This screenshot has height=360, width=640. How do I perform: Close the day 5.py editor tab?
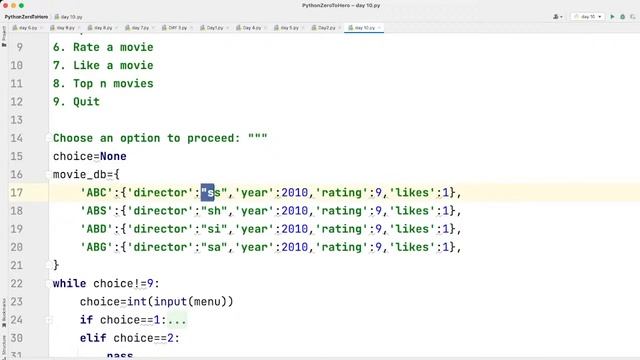[x=303, y=28]
